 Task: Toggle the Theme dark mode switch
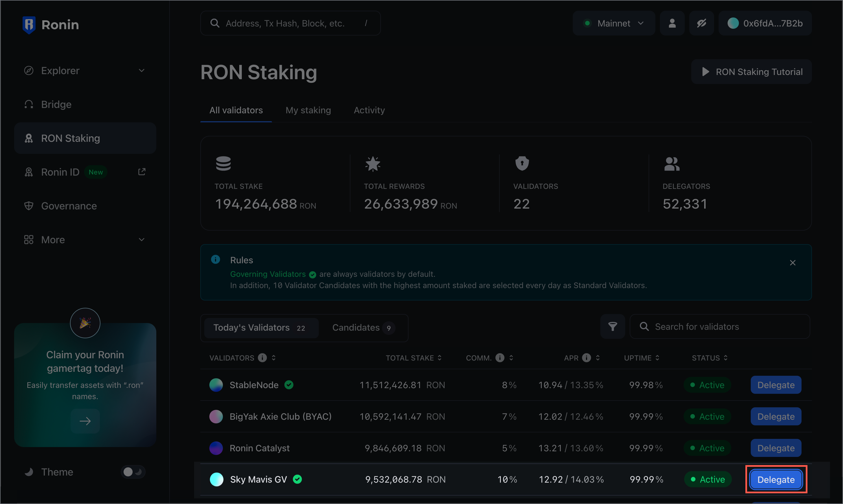(133, 472)
